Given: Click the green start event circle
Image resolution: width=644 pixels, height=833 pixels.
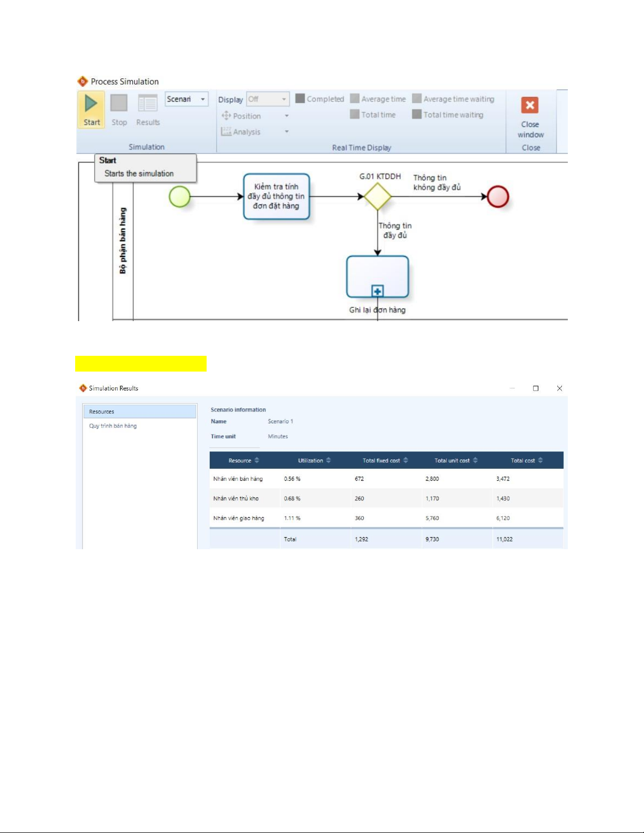Looking at the screenshot, I should click(x=180, y=197).
